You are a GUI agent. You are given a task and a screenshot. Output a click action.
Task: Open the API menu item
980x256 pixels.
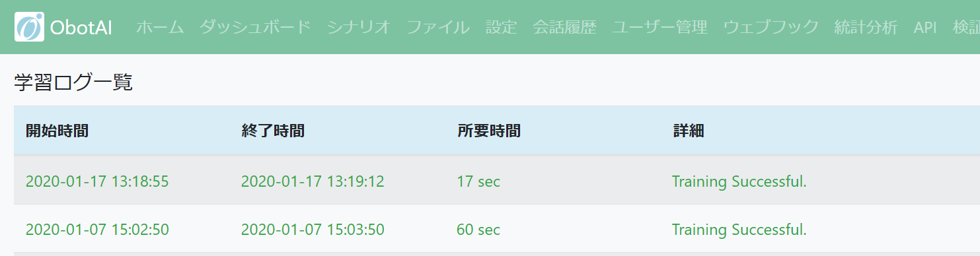tap(925, 27)
